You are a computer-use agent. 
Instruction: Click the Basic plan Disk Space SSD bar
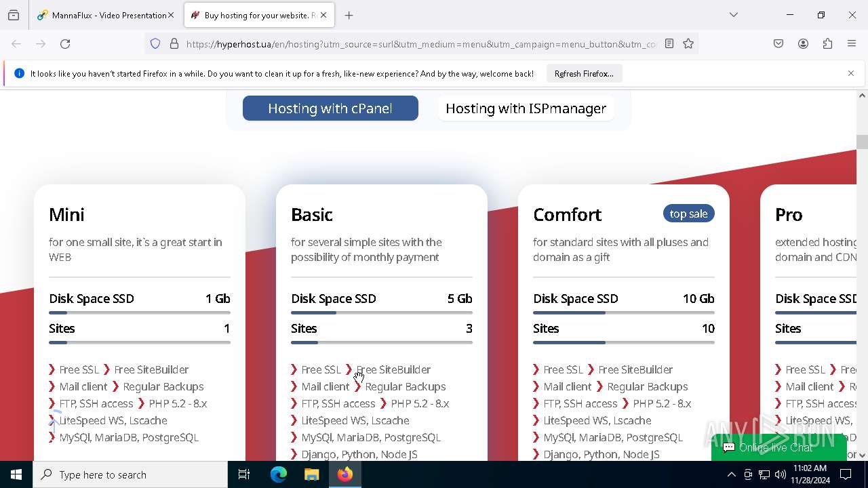(x=382, y=312)
